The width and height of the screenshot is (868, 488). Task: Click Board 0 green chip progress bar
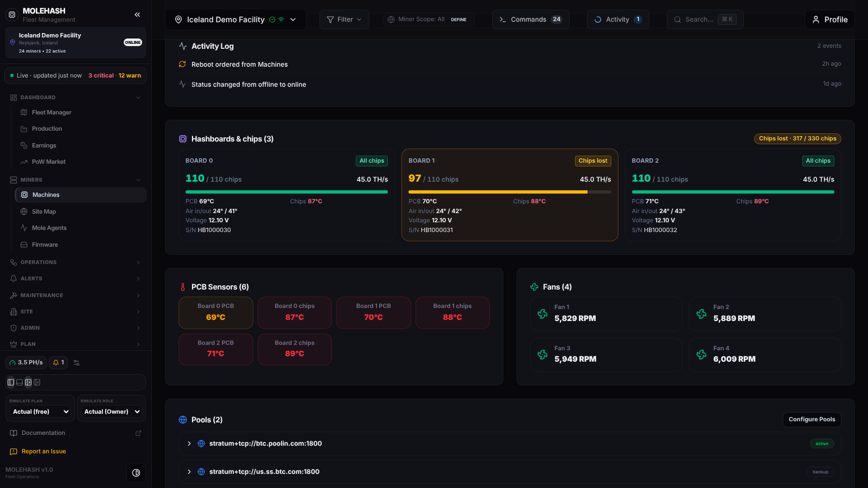pos(286,192)
